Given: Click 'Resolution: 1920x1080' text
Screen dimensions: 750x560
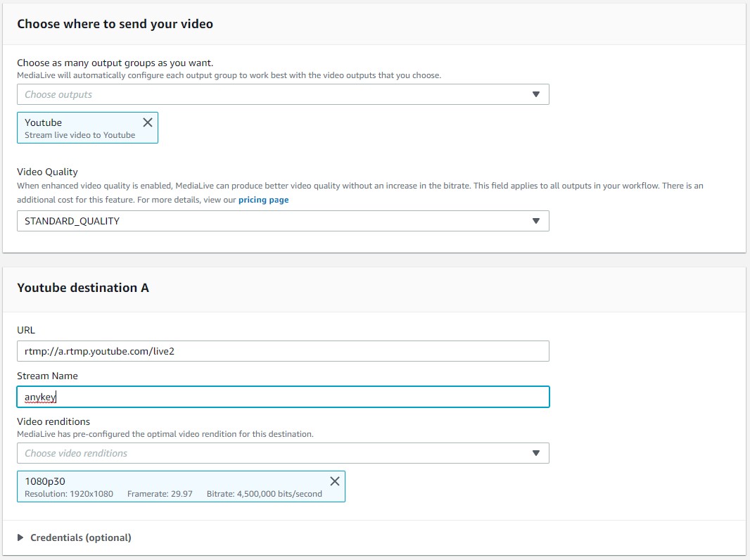Looking at the screenshot, I should point(69,494).
